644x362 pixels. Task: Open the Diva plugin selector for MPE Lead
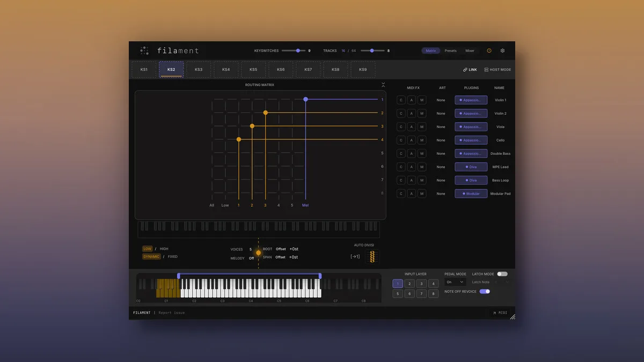pos(471,167)
